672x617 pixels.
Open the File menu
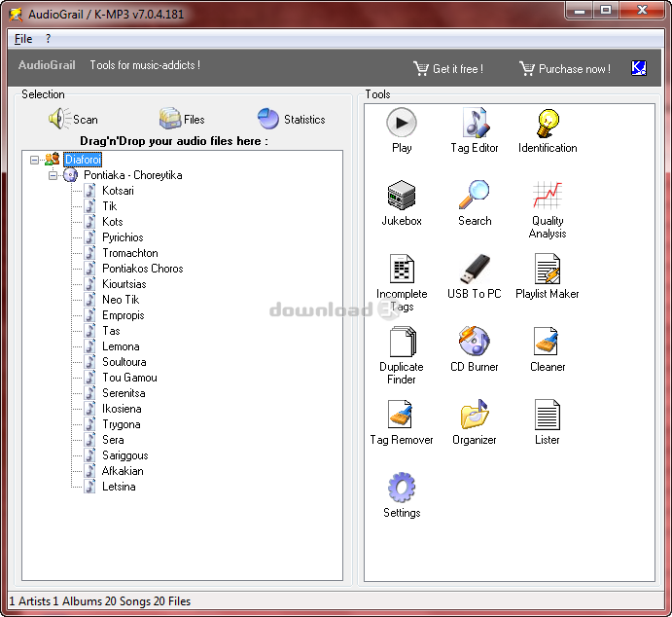click(23, 39)
